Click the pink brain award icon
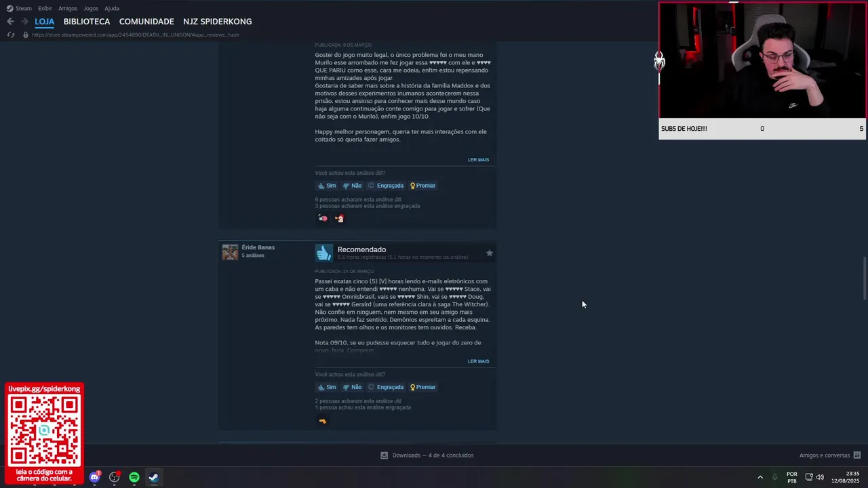Image resolution: width=868 pixels, height=488 pixels. [323, 218]
